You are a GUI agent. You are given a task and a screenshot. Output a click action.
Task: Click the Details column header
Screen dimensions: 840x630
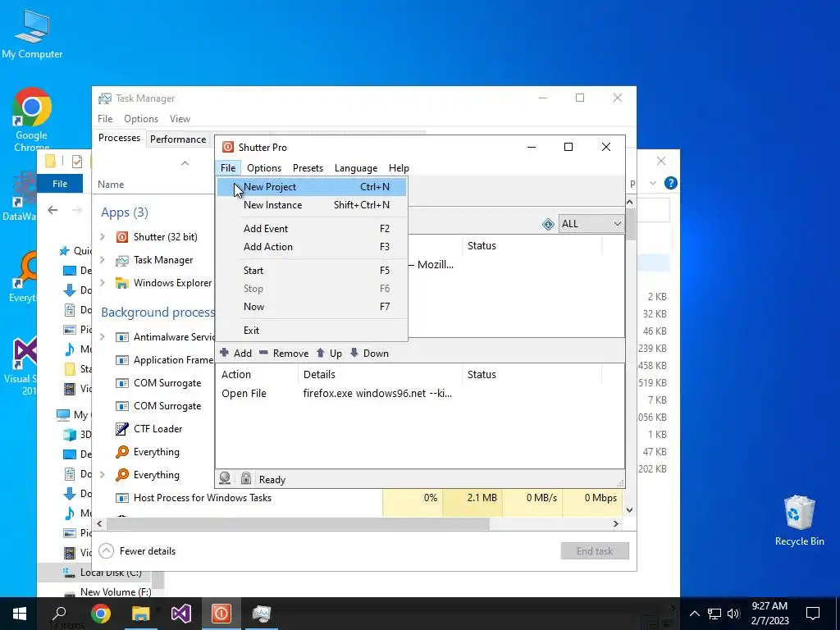click(x=380, y=375)
